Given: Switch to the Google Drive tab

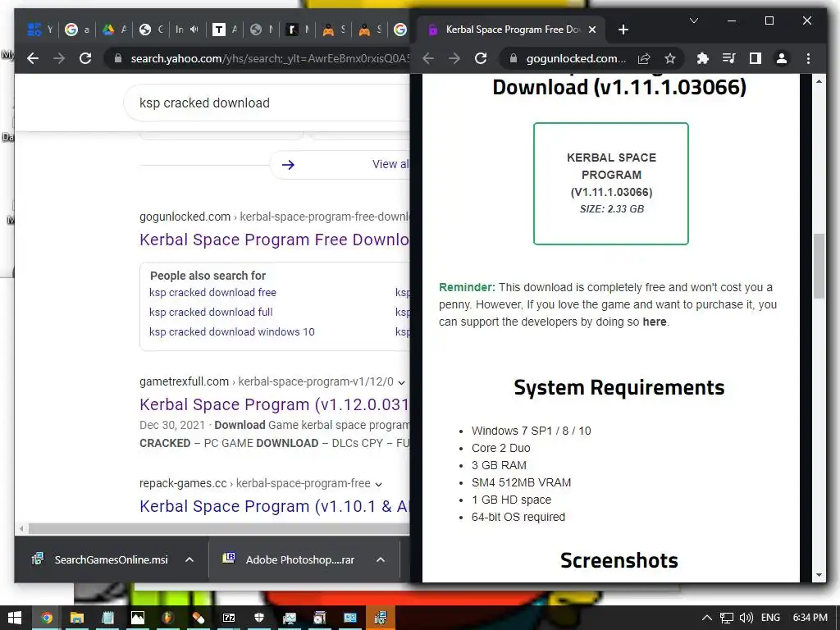Looking at the screenshot, I should (115, 30).
